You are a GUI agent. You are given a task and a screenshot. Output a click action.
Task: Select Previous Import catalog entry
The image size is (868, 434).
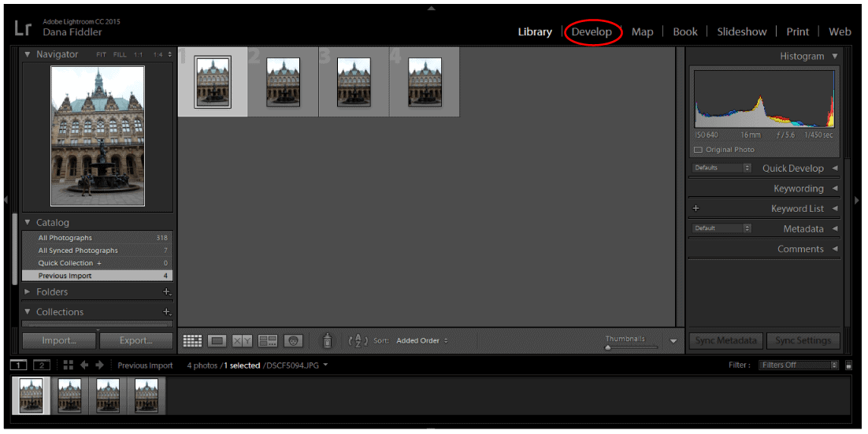pos(98,276)
